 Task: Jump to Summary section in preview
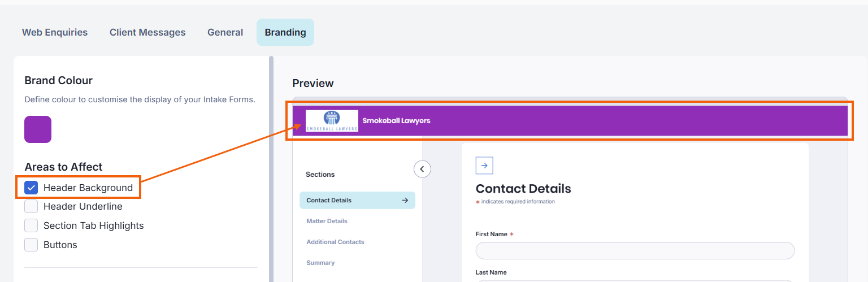320,263
